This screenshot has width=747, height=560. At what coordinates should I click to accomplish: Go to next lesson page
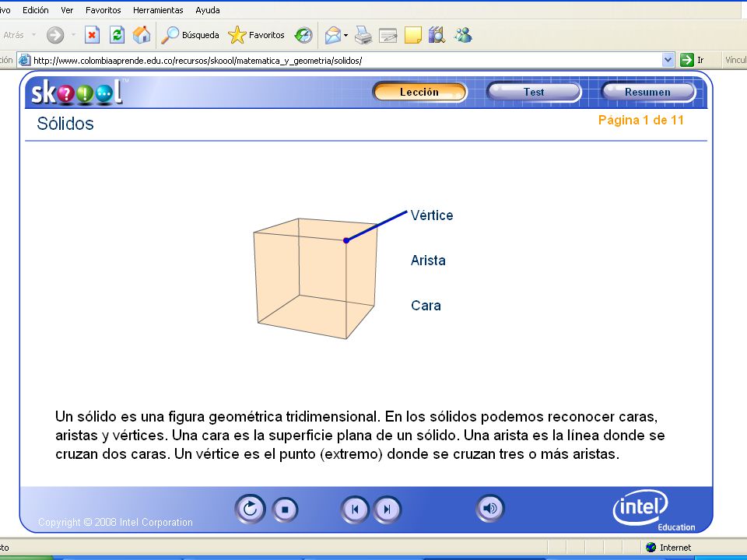coord(387,509)
